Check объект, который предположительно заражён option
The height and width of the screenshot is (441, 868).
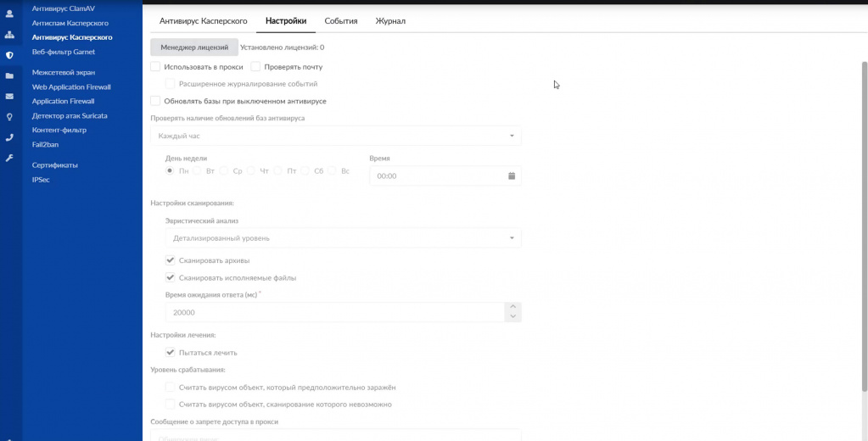click(x=171, y=388)
